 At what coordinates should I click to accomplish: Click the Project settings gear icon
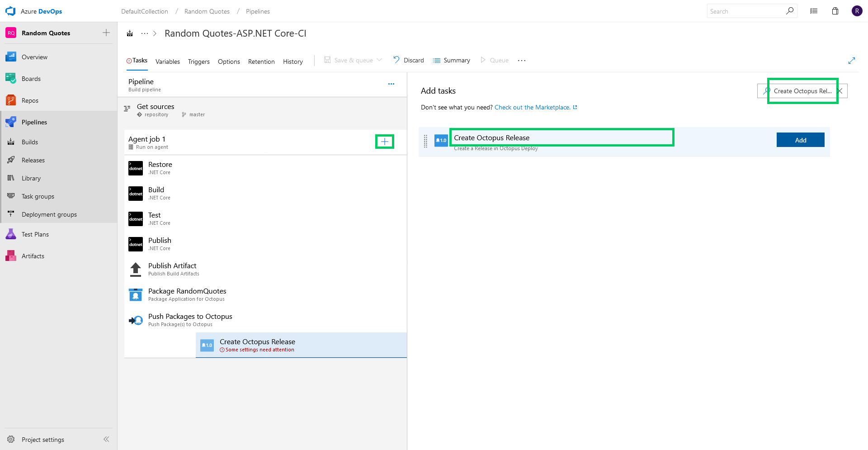coord(11,439)
